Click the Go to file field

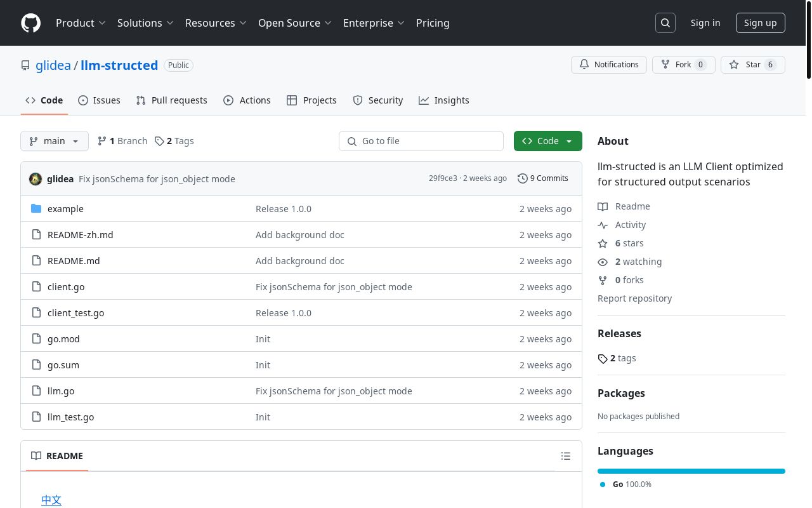pyautogui.click(x=421, y=141)
